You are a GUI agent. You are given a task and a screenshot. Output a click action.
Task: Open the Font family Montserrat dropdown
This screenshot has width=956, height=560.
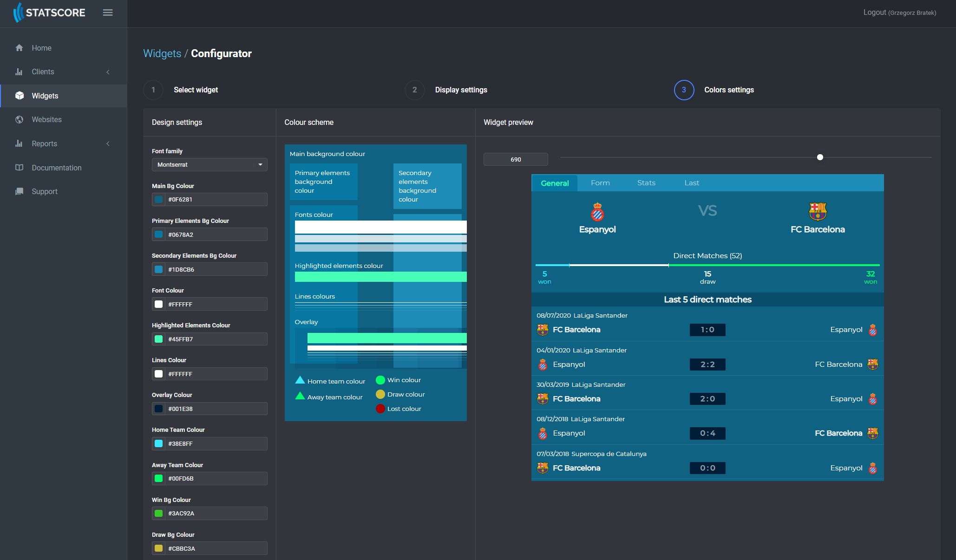point(210,164)
